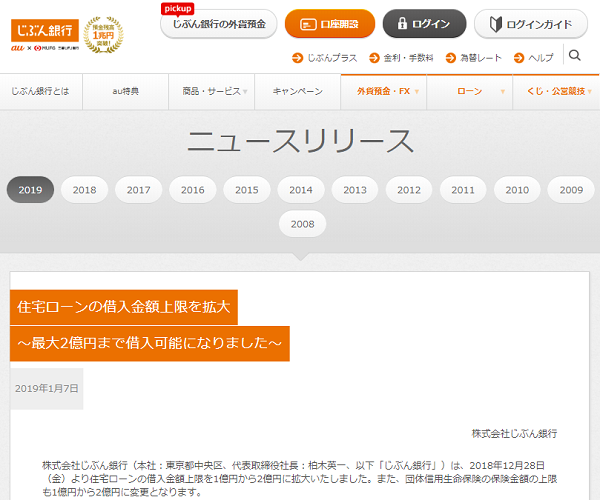This screenshot has width=600, height=500.
Task: Click orange arrow icon beside 金利・手数料
Action: tap(374, 58)
